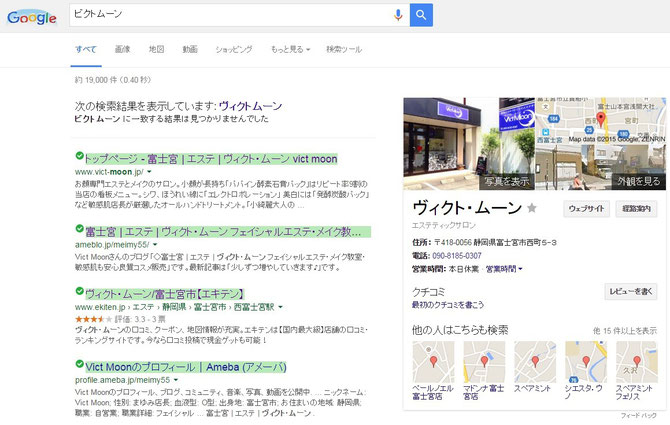
Task: Click 最初のクチコミを書こう link
Action: pyautogui.click(x=448, y=305)
